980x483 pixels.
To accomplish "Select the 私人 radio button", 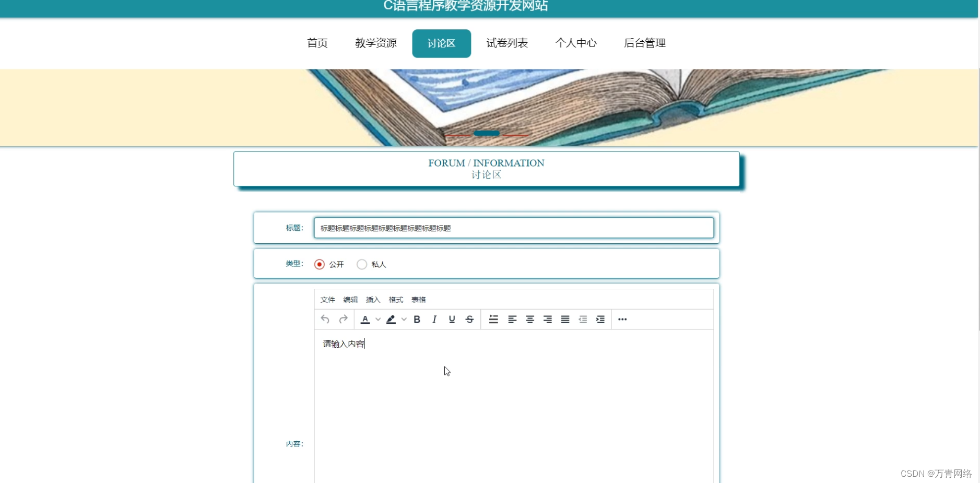I will [361, 264].
